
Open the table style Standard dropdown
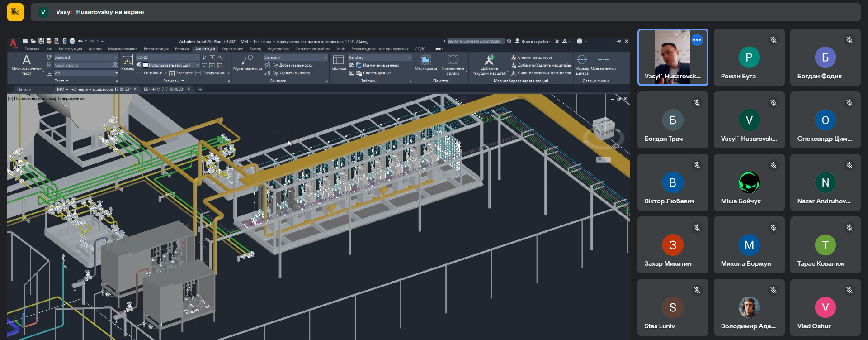380,57
